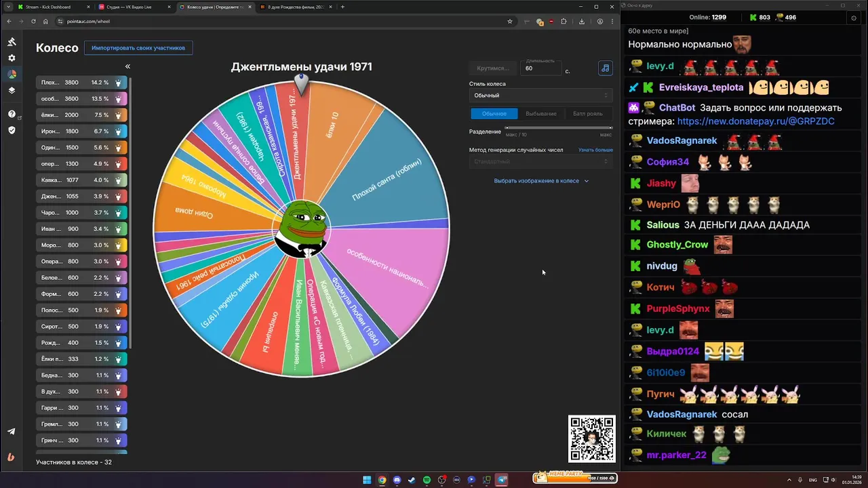Viewport: 868px width, 488px height.
Task: Open Стиль колеса dropdown Обычный
Action: pos(541,96)
